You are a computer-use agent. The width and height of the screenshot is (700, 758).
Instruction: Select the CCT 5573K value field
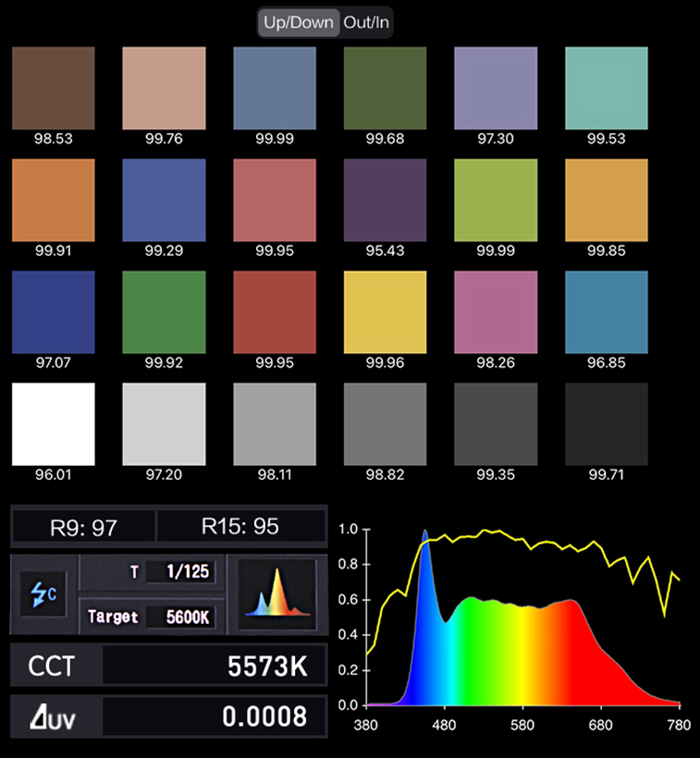tap(215, 666)
